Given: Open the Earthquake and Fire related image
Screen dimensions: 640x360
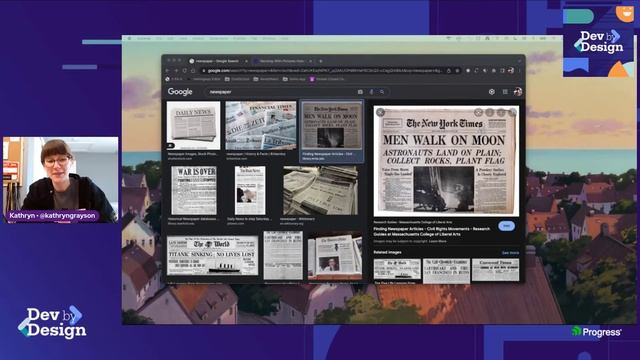Looking at the screenshot, I should tap(446, 271).
